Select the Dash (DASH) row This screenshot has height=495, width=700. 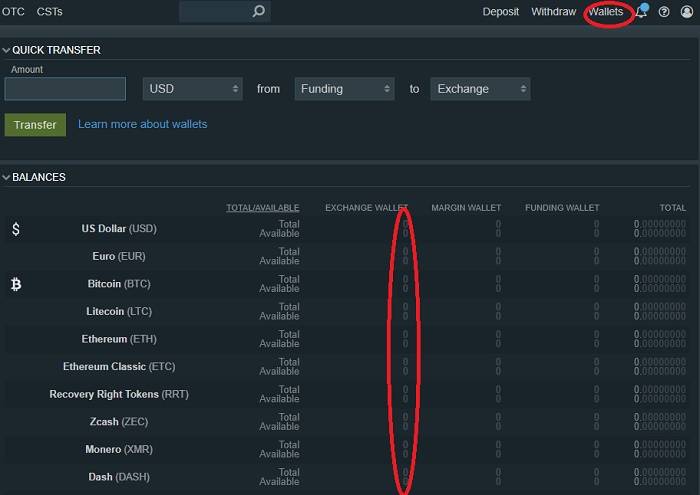347,477
